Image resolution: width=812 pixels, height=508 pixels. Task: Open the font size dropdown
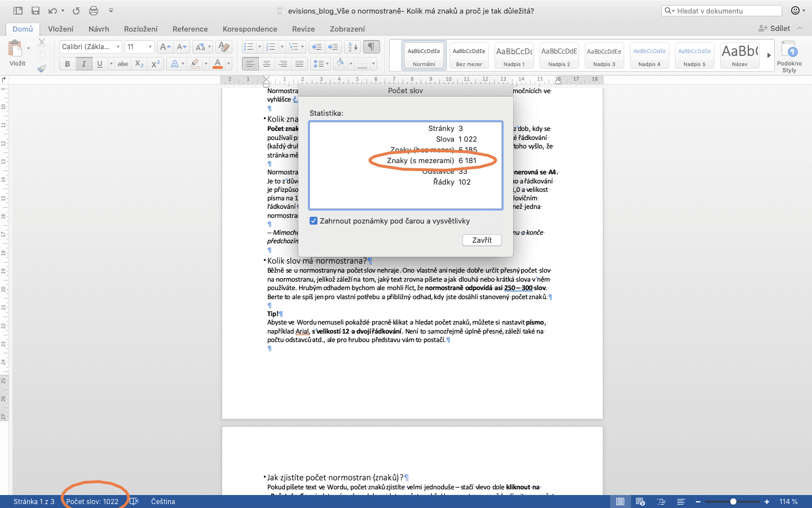150,47
